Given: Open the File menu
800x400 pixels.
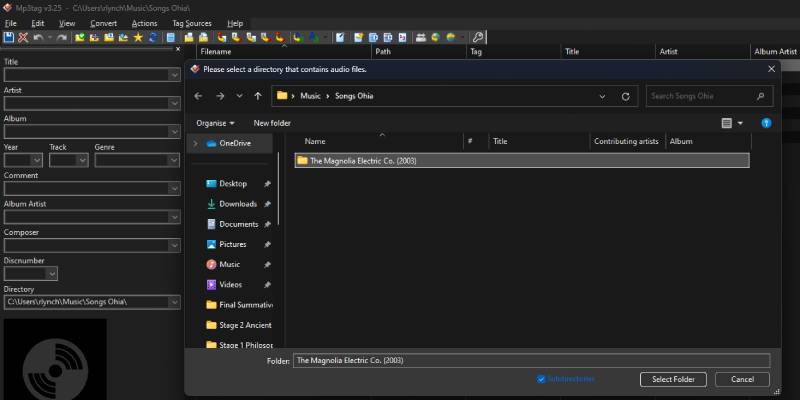Looking at the screenshot, I should pos(10,23).
